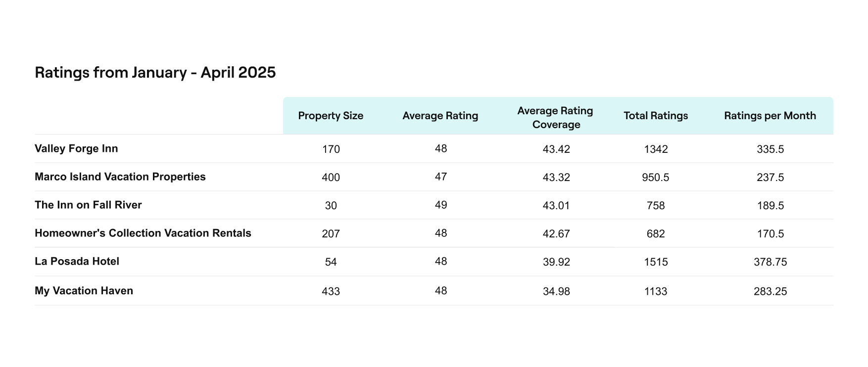Viewport: 868px width, 367px height.
Task: Click the table title Ratings from January
Action: click(155, 73)
